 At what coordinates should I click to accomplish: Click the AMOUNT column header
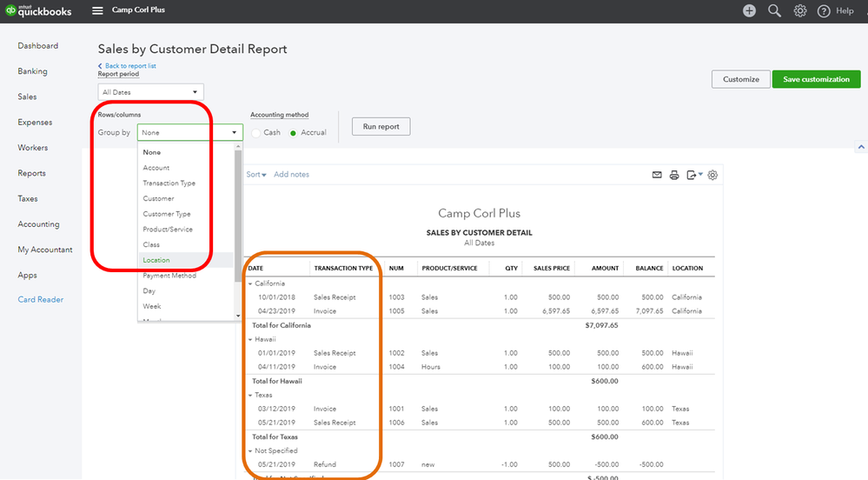605,269
